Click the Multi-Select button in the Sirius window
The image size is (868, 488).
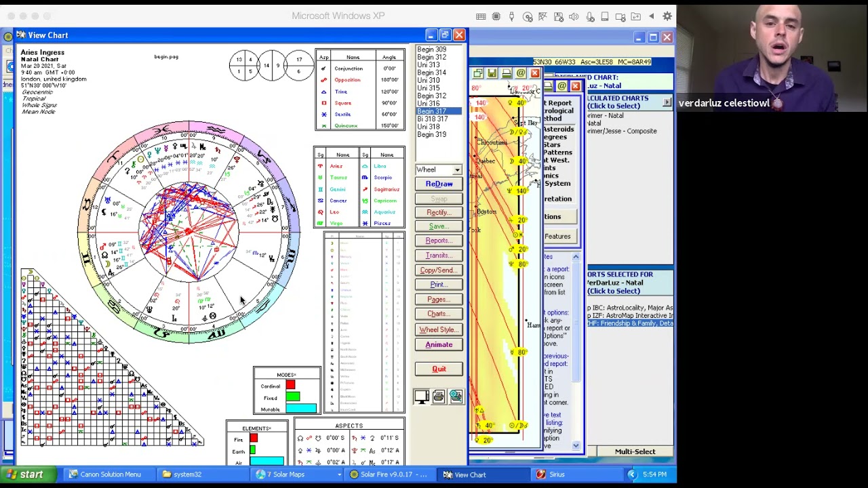[x=635, y=452]
